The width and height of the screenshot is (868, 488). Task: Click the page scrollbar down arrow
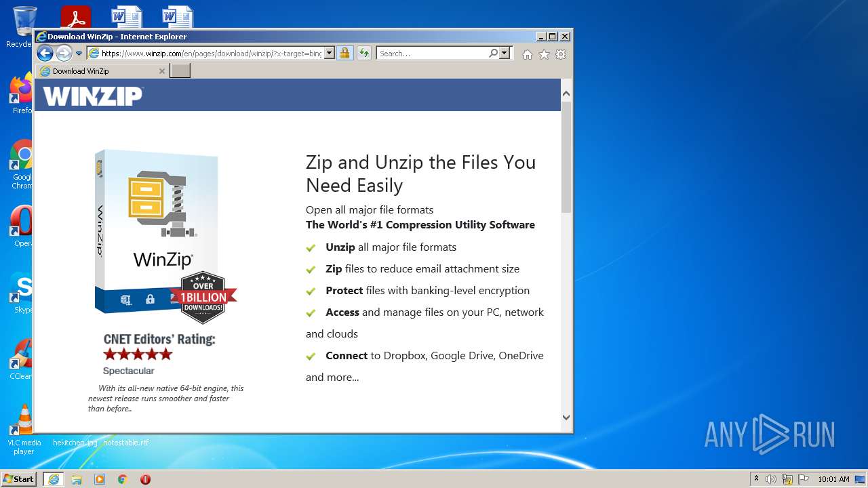[566, 418]
